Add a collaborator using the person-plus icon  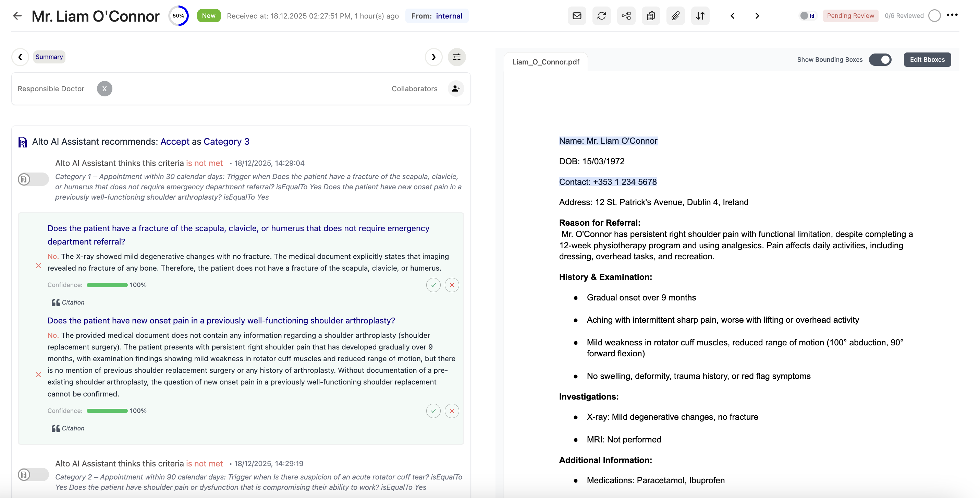point(455,88)
